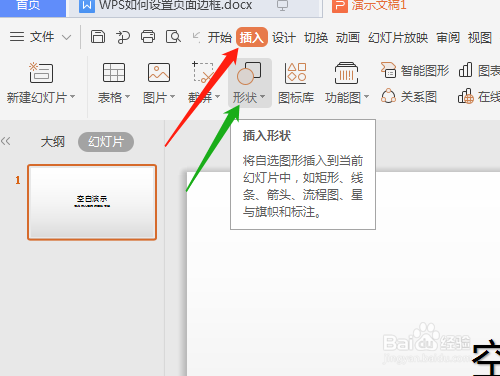This screenshot has width=500, height=376.
Task: Click the Relationship Diagram icon
Action: pos(388,96)
